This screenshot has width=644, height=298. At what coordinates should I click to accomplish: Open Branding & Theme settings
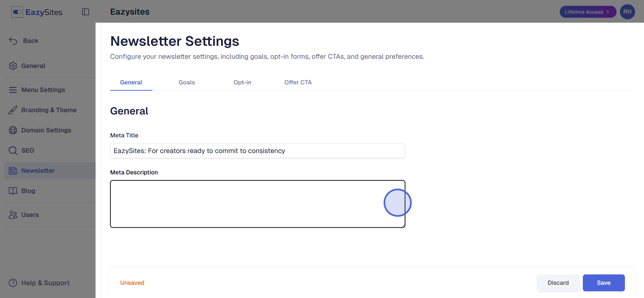click(x=49, y=110)
